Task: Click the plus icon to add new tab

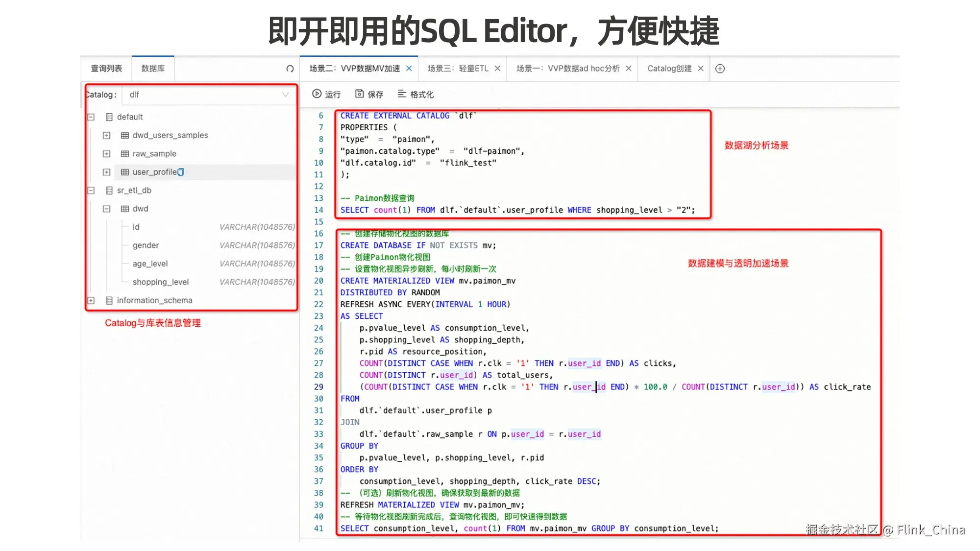Action: [720, 69]
